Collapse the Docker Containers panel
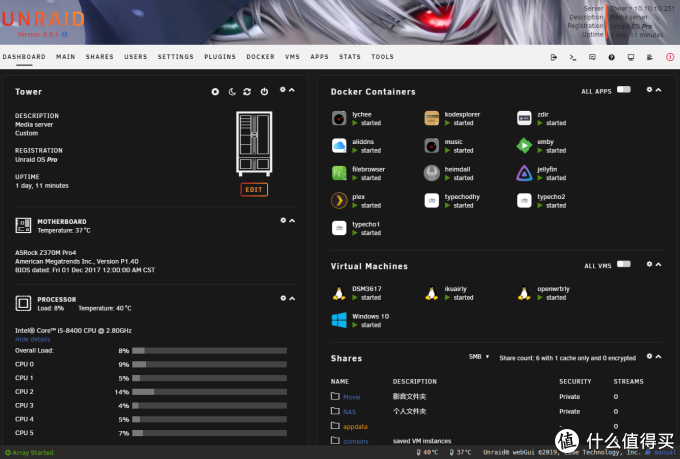 (x=658, y=90)
